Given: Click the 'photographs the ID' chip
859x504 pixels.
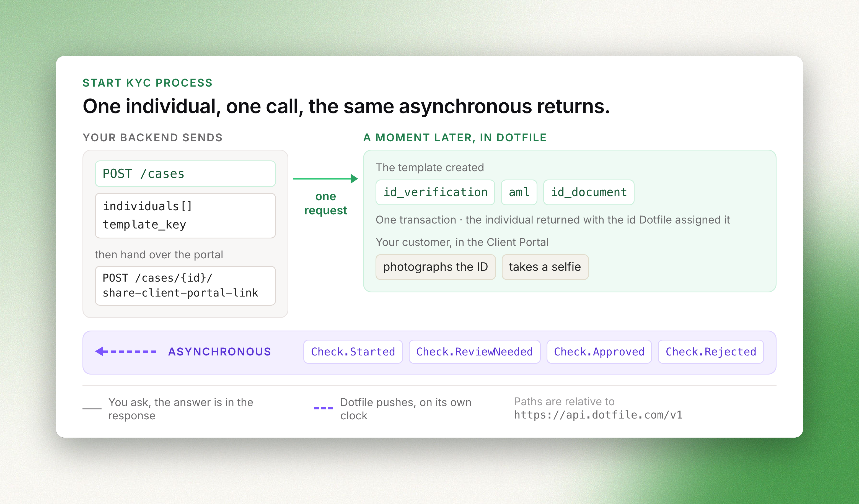Looking at the screenshot, I should point(435,267).
